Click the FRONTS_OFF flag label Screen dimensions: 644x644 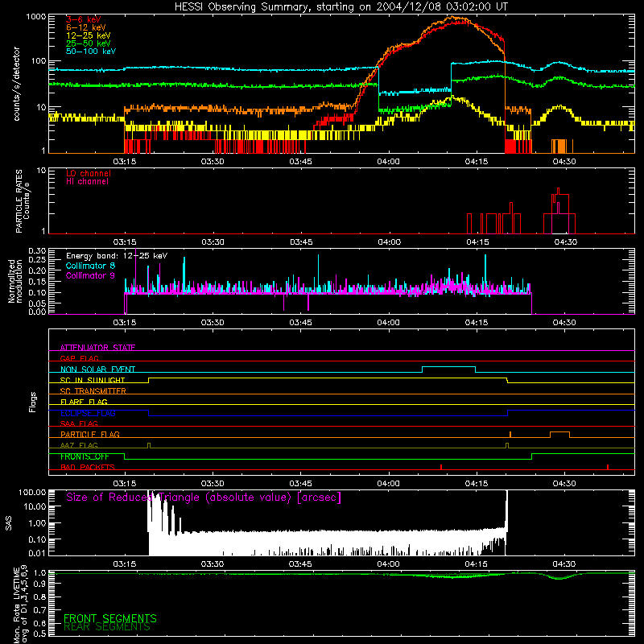click(85, 456)
